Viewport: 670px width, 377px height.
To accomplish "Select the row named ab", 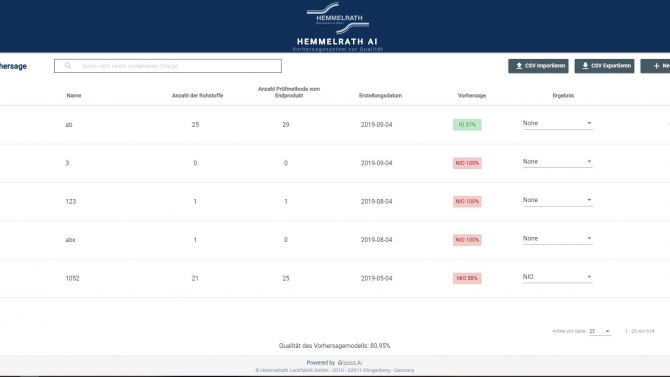I will (335, 125).
